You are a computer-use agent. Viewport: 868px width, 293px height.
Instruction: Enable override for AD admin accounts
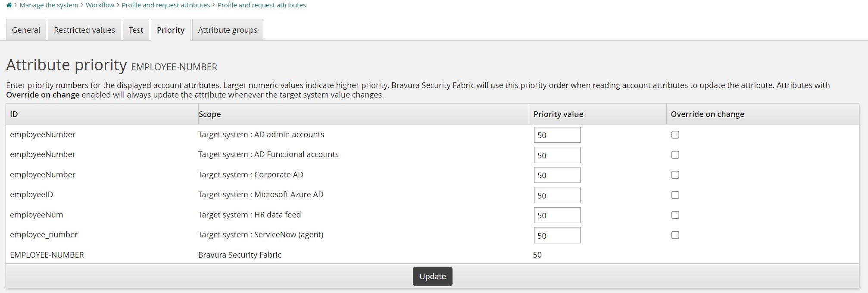(675, 135)
